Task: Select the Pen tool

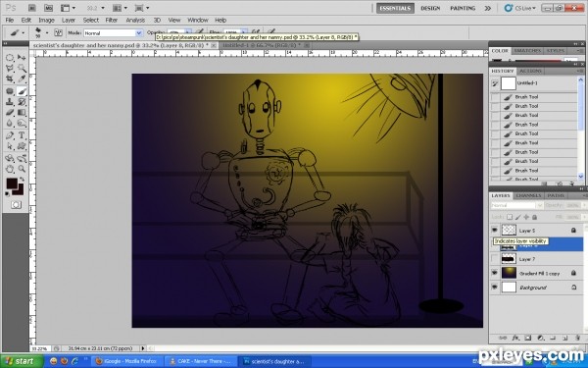Action: (10, 135)
